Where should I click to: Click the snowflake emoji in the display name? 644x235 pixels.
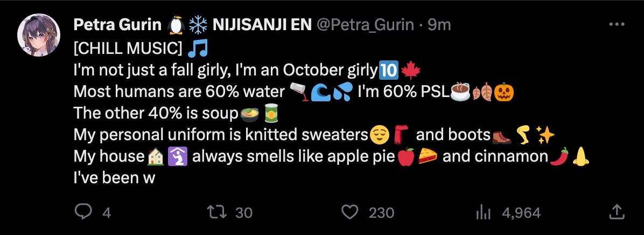198,25
